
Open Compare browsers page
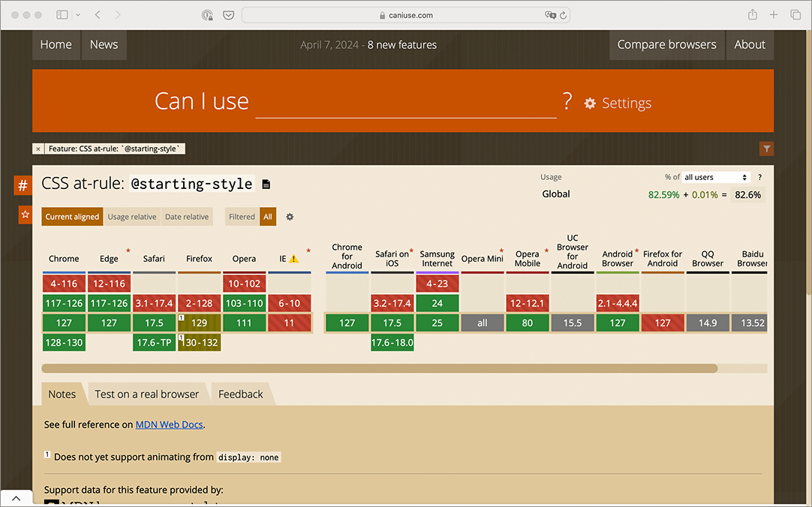pyautogui.click(x=666, y=45)
